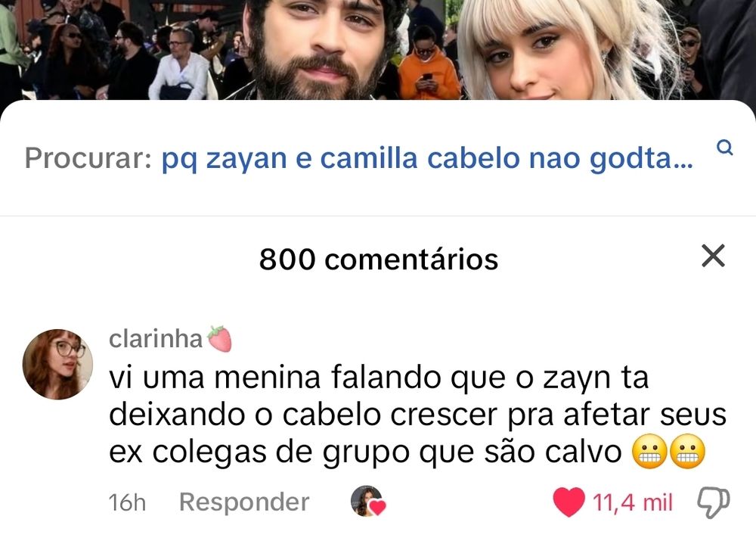Tap the 16h timestamp on comment
The image size is (756, 544).
[127, 502]
